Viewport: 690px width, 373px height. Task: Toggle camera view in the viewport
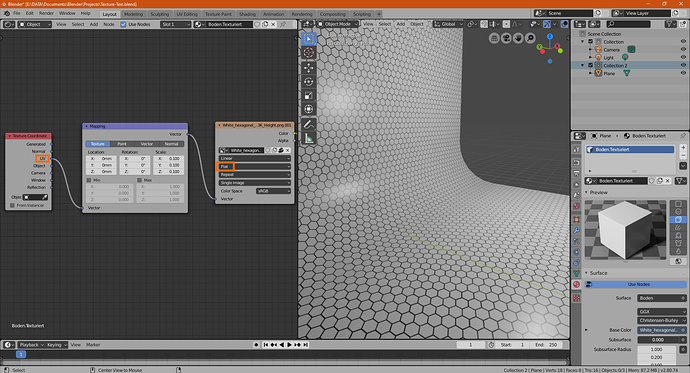(506, 38)
